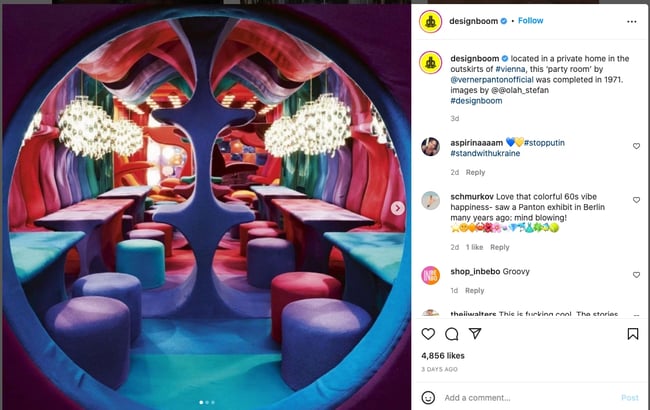
Task: Like schmurkov's comment
Action: click(636, 200)
